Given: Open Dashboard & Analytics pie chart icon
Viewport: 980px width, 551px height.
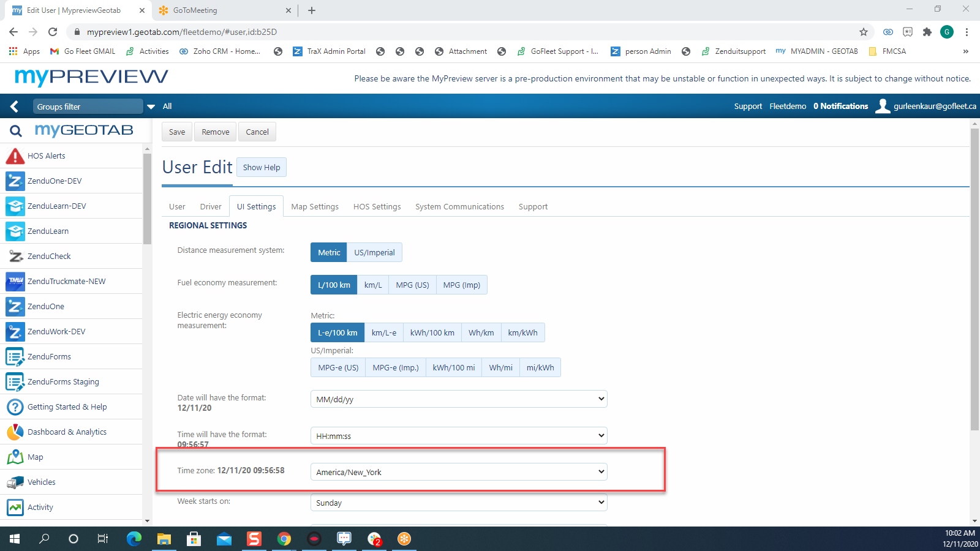Looking at the screenshot, I should pos(15,432).
